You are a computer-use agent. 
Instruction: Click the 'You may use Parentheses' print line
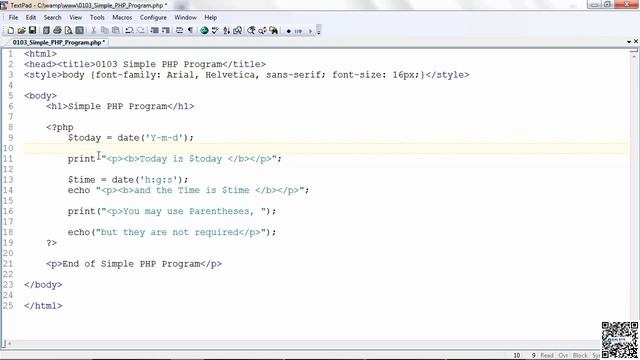click(172, 211)
